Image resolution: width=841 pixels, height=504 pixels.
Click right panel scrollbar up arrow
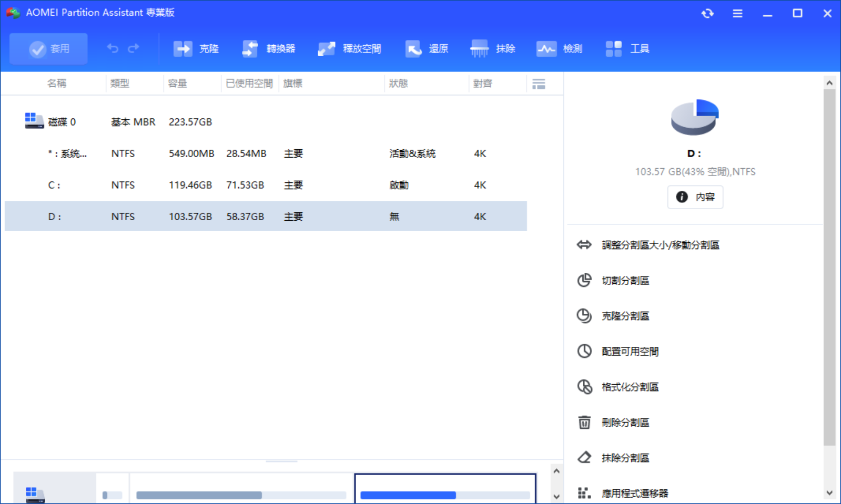pyautogui.click(x=829, y=83)
